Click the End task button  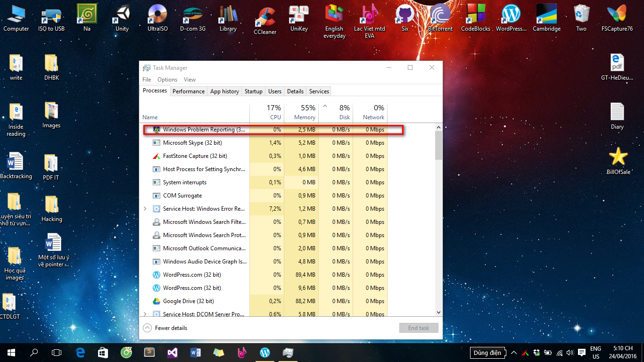click(419, 328)
